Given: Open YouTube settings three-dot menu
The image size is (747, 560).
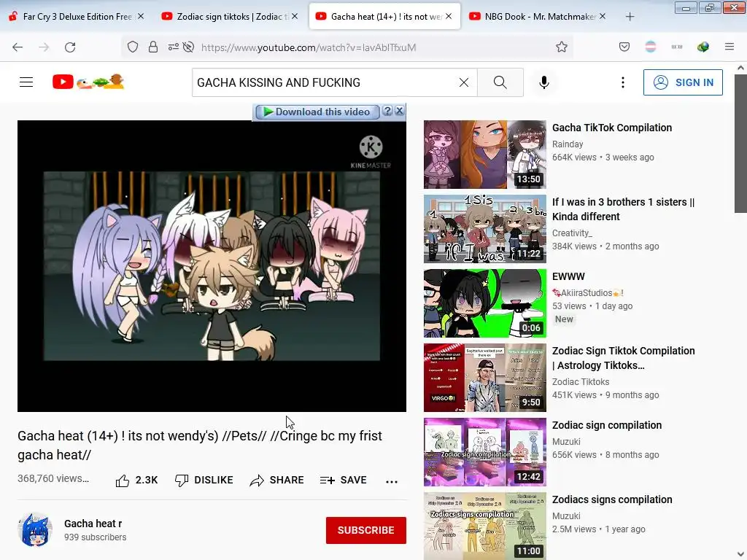Looking at the screenshot, I should (623, 82).
